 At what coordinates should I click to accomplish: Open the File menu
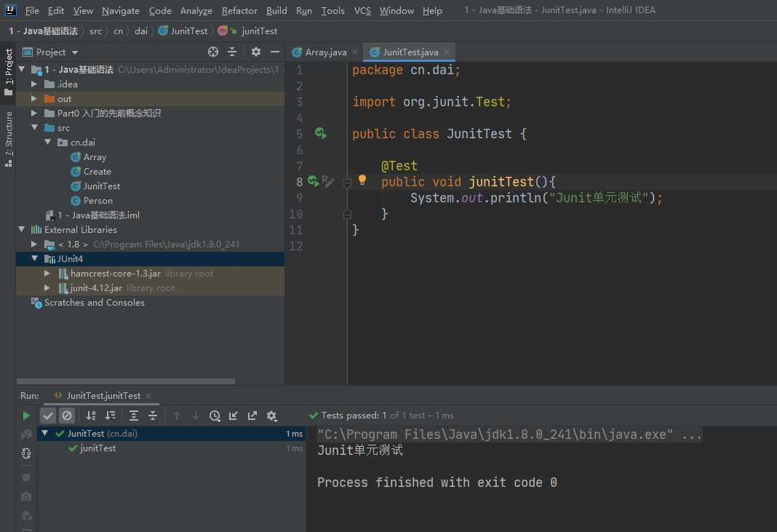(x=32, y=10)
